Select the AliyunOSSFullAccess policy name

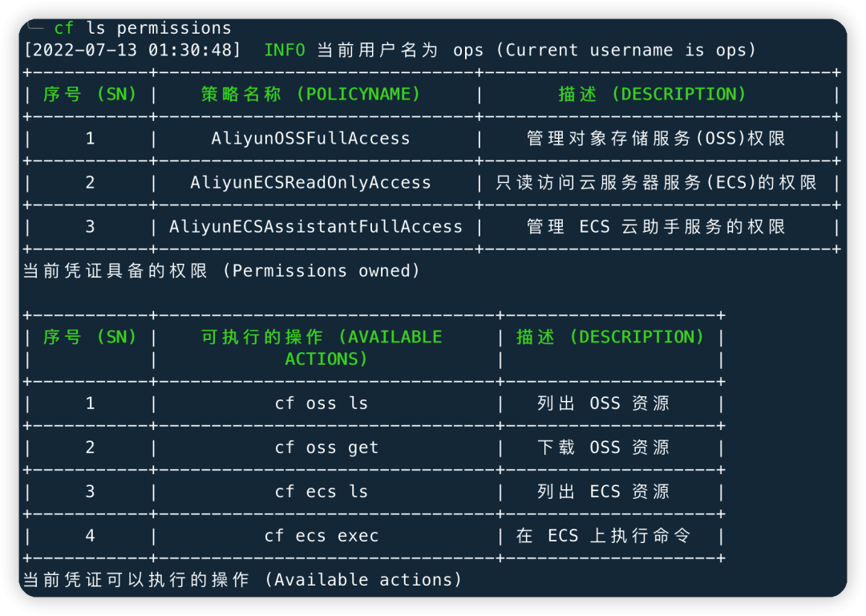click(311, 139)
